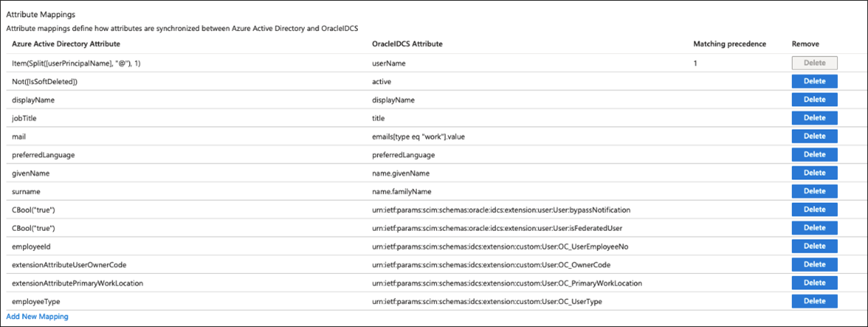Screen dimensions: 868x327
Task: Delete the bypassNotification mapping
Action: click(814, 209)
